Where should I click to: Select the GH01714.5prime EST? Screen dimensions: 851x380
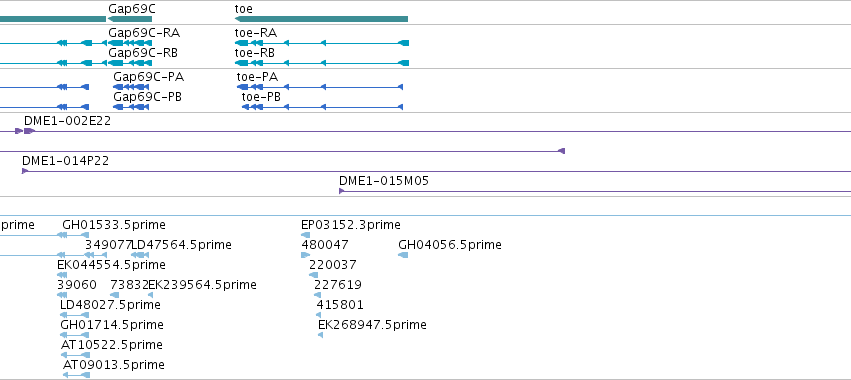75,335
